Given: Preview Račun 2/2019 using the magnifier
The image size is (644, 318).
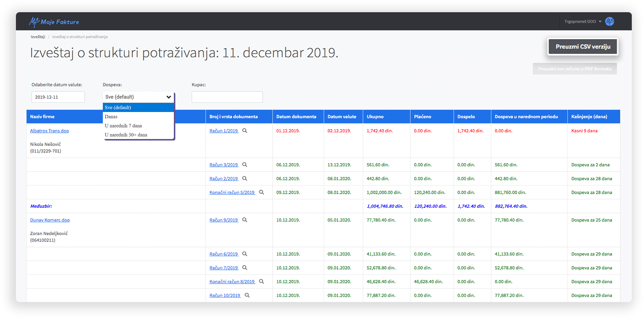Looking at the screenshot, I should [245, 179].
